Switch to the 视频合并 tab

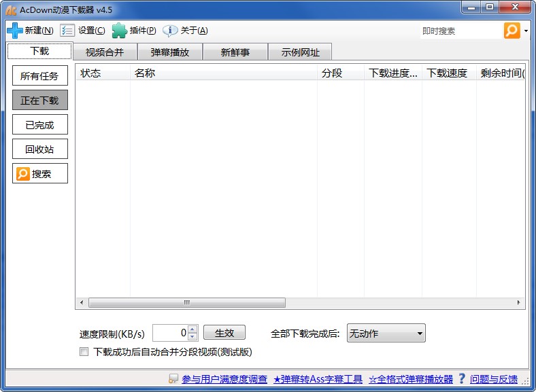pos(105,52)
